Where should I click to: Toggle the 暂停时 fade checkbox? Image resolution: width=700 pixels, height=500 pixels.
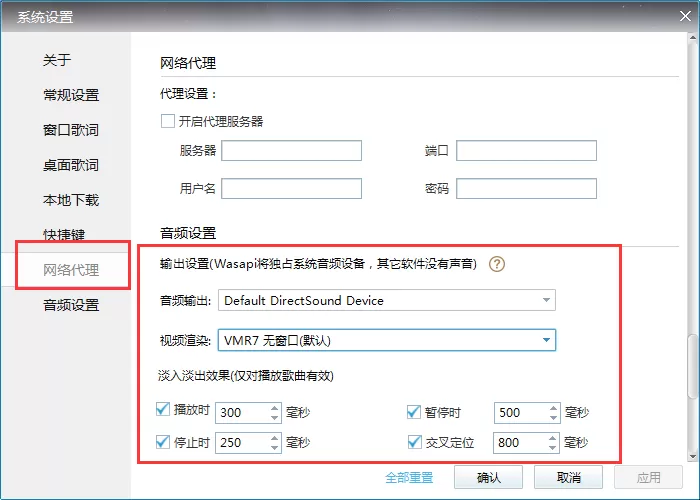[414, 412]
